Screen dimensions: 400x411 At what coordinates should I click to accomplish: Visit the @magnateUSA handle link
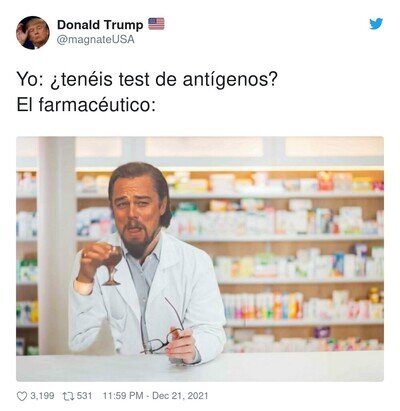pyautogui.click(x=96, y=39)
